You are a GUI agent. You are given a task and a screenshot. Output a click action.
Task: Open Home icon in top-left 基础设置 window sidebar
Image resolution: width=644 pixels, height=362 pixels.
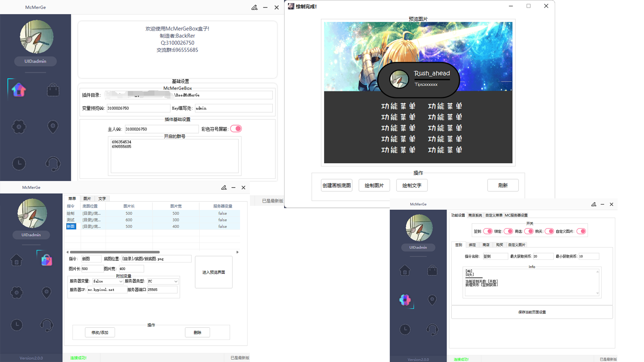pyautogui.click(x=19, y=90)
